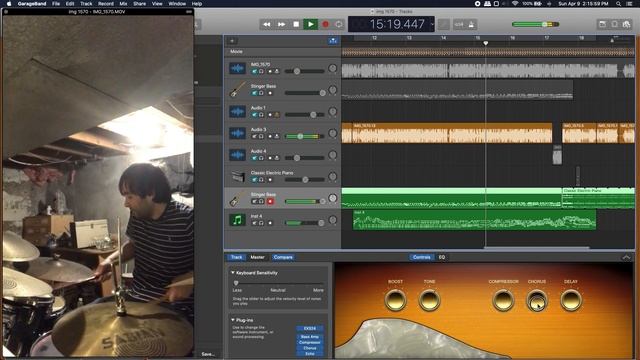Click the selected Stinger Bass track guitar icon
The width and height of the screenshot is (640, 360).
pos(237,198)
